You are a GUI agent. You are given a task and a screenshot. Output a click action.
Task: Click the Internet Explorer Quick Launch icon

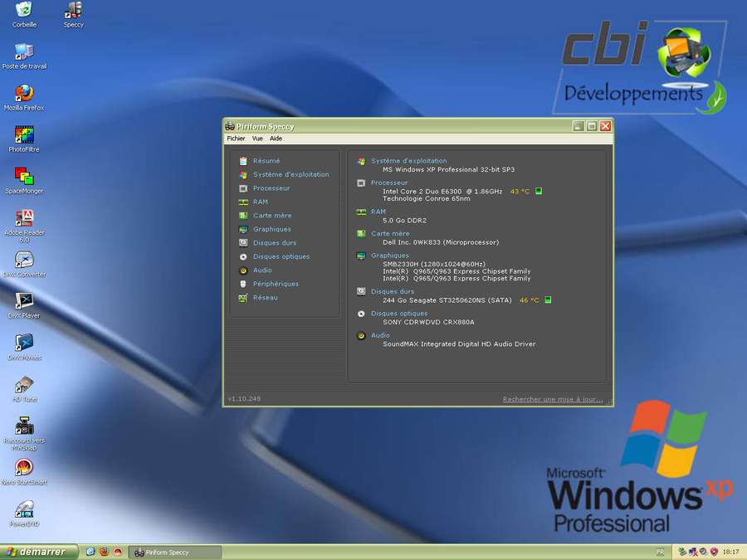(x=90, y=552)
